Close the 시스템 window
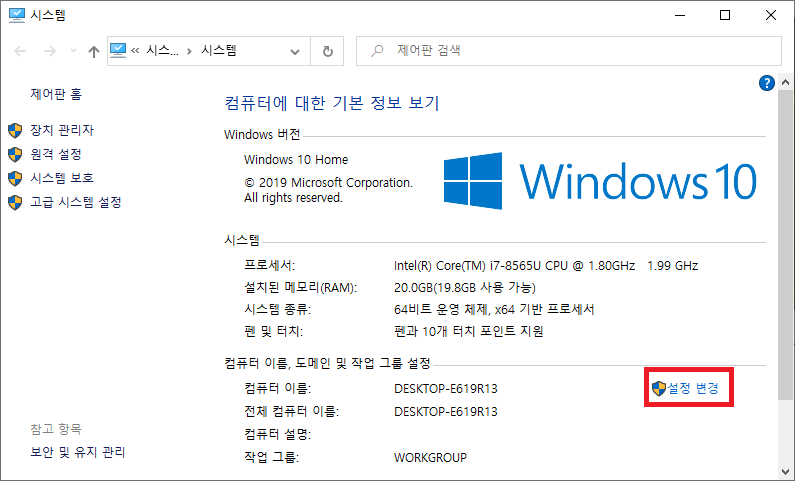 tap(771, 15)
